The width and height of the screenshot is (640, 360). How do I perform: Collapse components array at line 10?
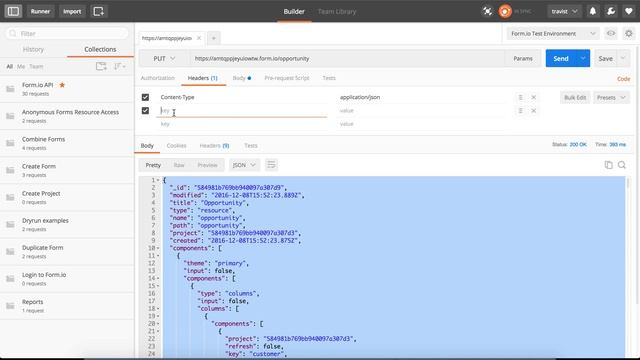(x=158, y=248)
